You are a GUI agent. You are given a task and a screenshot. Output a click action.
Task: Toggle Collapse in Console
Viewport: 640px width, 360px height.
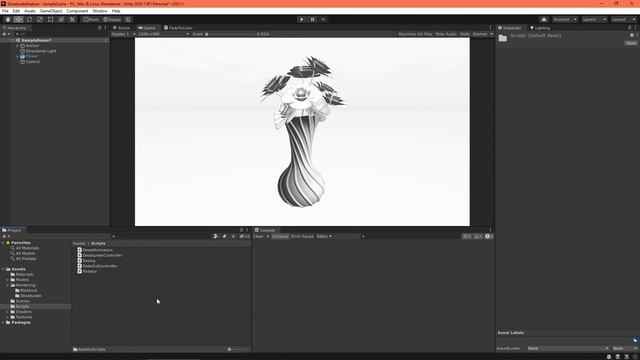coord(280,236)
